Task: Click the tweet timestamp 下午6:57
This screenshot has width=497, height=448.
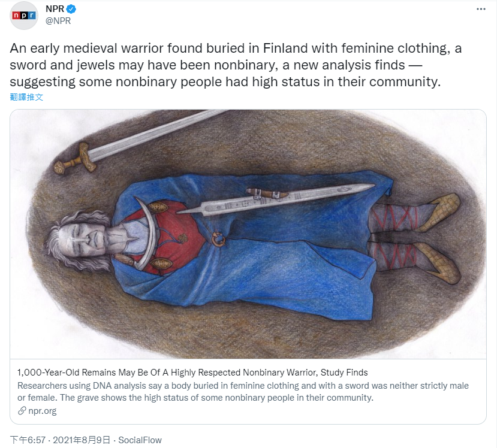Action: pos(28,440)
